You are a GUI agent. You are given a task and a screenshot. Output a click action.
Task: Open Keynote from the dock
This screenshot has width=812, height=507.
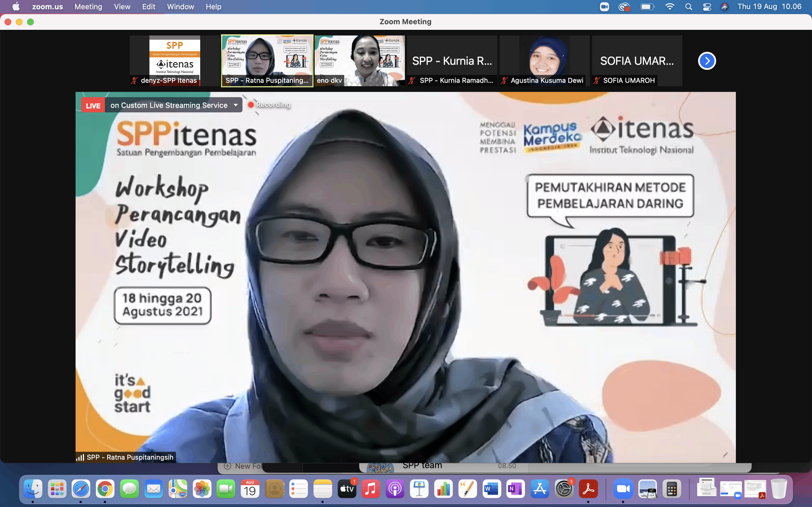coord(419,489)
